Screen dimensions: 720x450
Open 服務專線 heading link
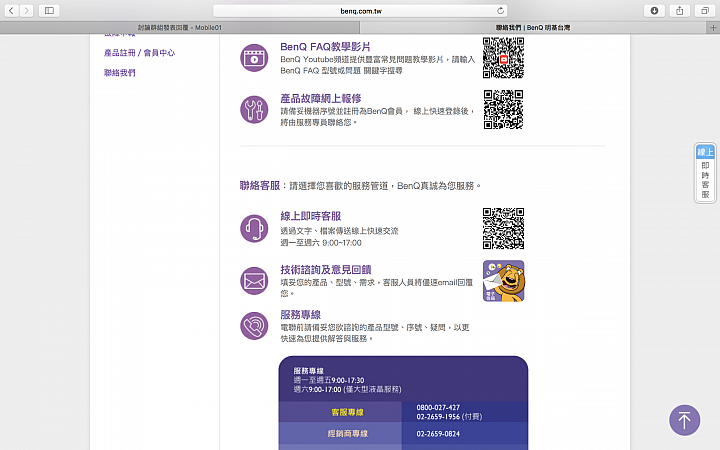coord(300,315)
